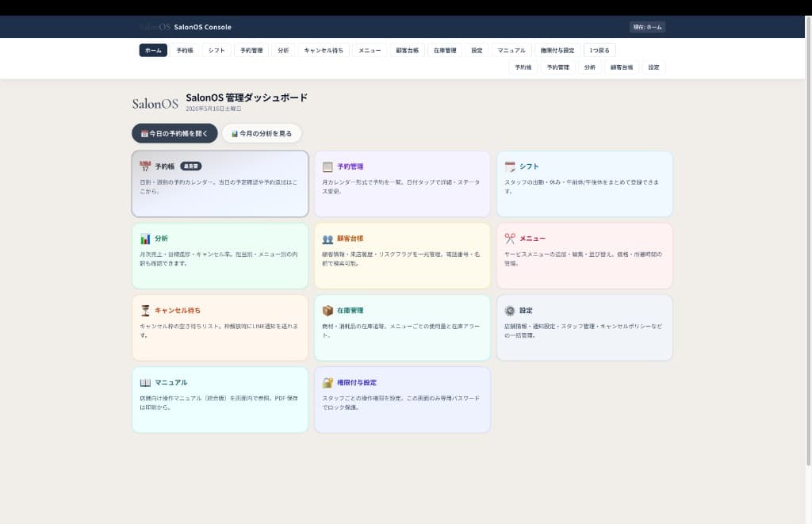Click the 在庫管理 card description text
The image size is (812, 524).
point(400,331)
